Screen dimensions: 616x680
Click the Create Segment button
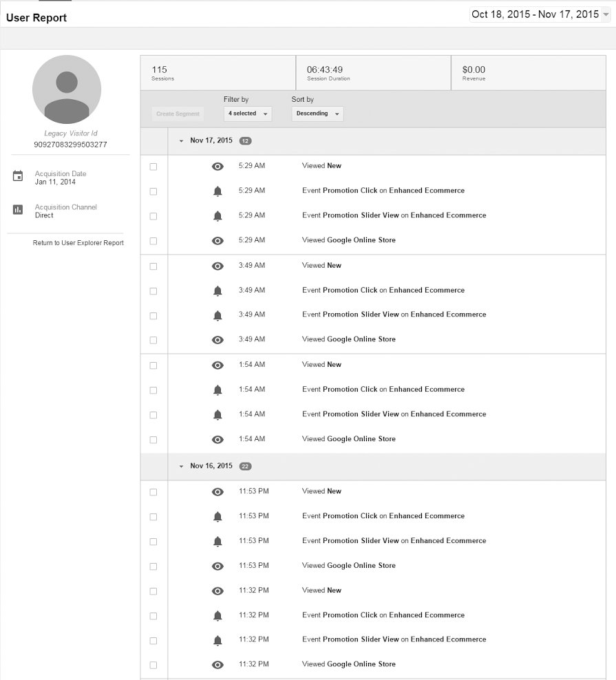(178, 114)
